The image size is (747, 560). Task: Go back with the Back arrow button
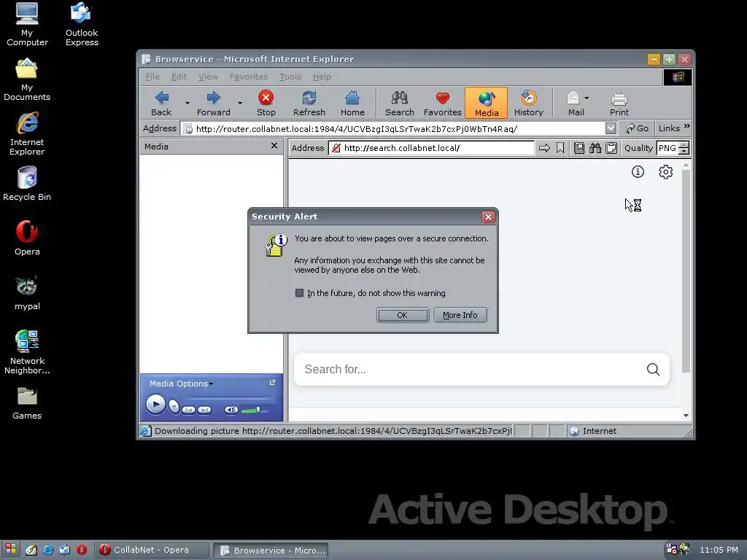[161, 103]
